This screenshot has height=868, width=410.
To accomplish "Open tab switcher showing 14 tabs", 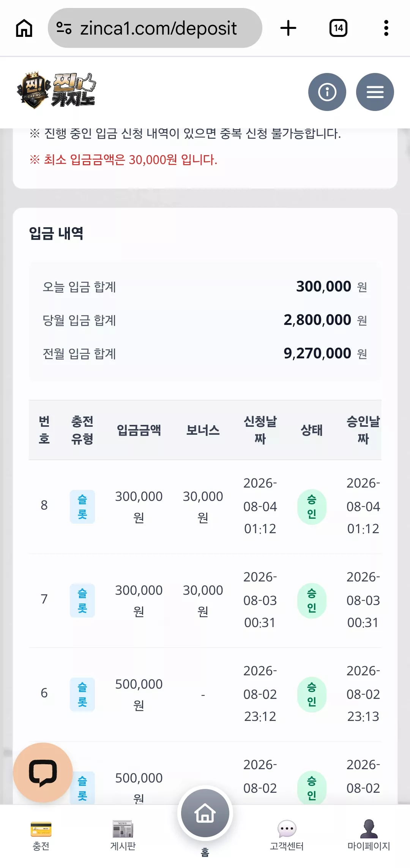I will (x=338, y=28).
